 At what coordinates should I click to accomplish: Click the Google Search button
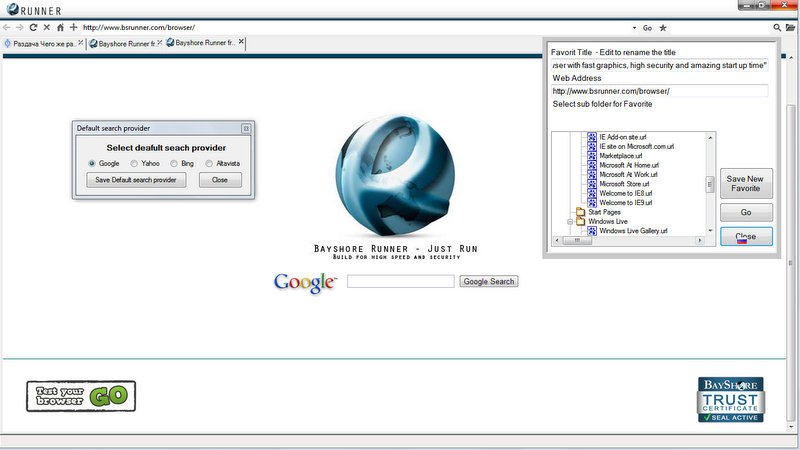(x=489, y=282)
